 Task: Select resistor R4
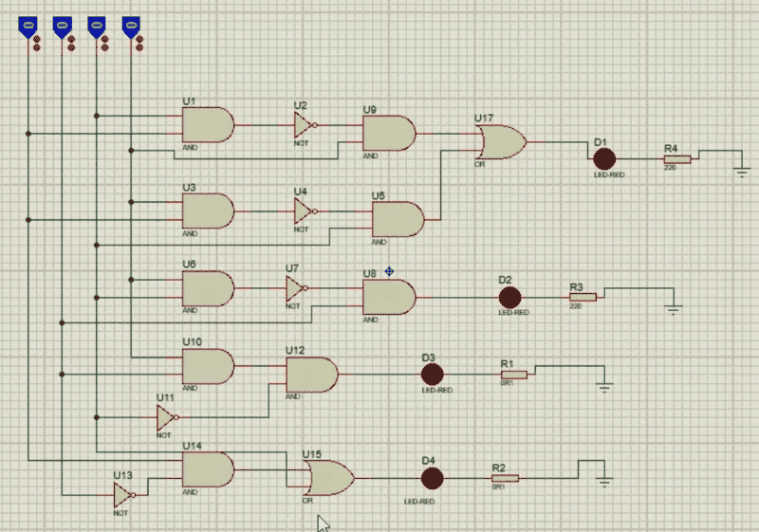(x=676, y=159)
